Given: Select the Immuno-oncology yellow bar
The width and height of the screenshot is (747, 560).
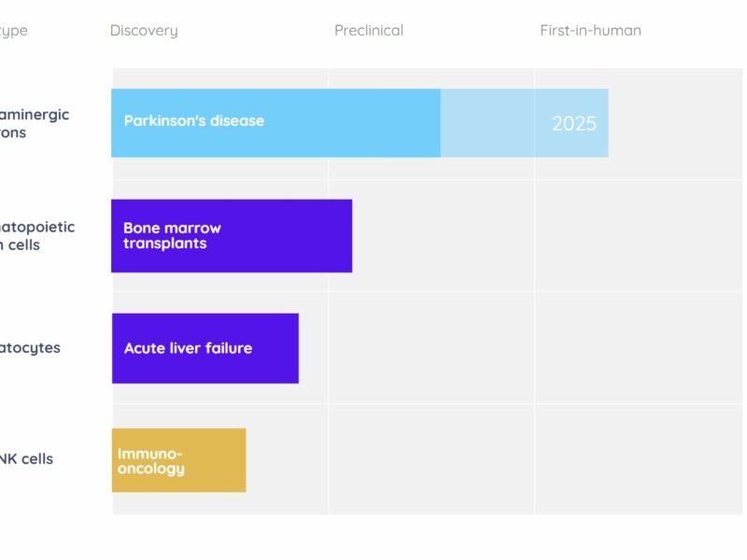Looking at the screenshot, I should coord(179,460).
